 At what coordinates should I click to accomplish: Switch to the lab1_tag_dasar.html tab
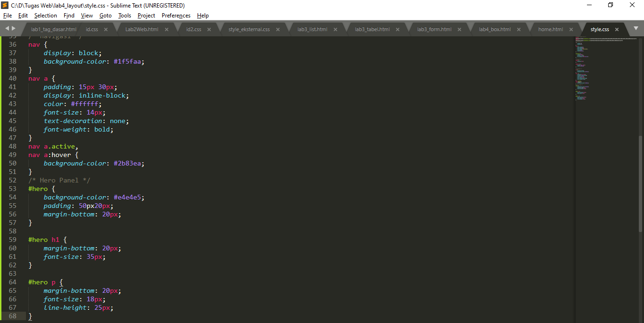(53, 29)
